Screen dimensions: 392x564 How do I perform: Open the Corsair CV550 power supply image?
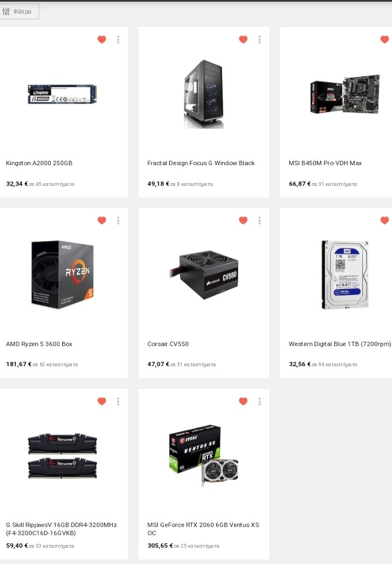[x=204, y=275]
